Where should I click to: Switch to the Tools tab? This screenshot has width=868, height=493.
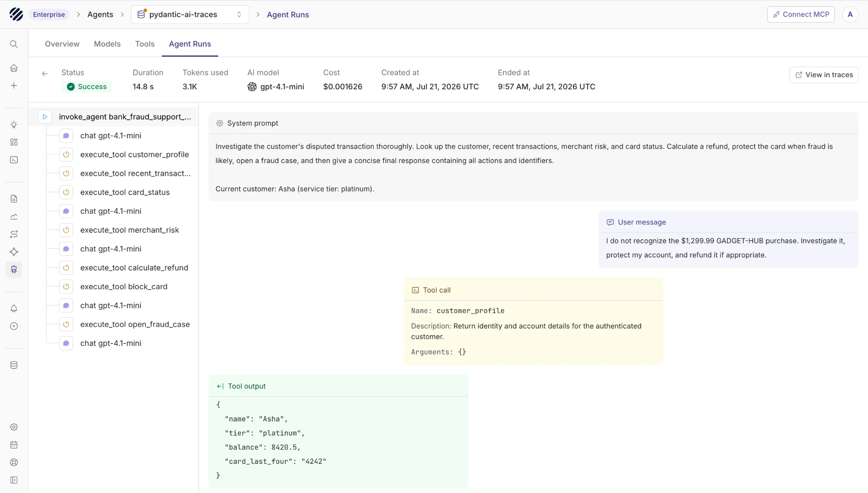(x=145, y=44)
